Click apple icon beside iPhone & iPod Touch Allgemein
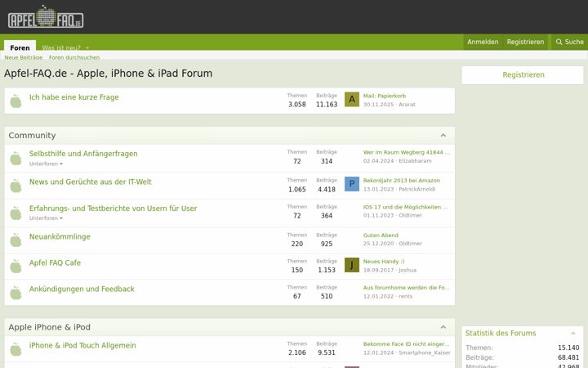The image size is (588, 368). tap(16, 349)
